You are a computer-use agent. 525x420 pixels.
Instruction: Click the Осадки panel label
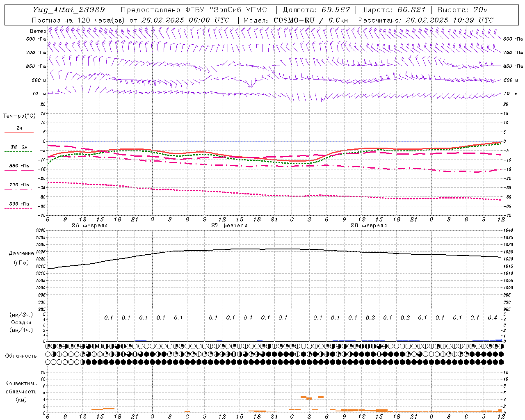pyautogui.click(x=21, y=322)
